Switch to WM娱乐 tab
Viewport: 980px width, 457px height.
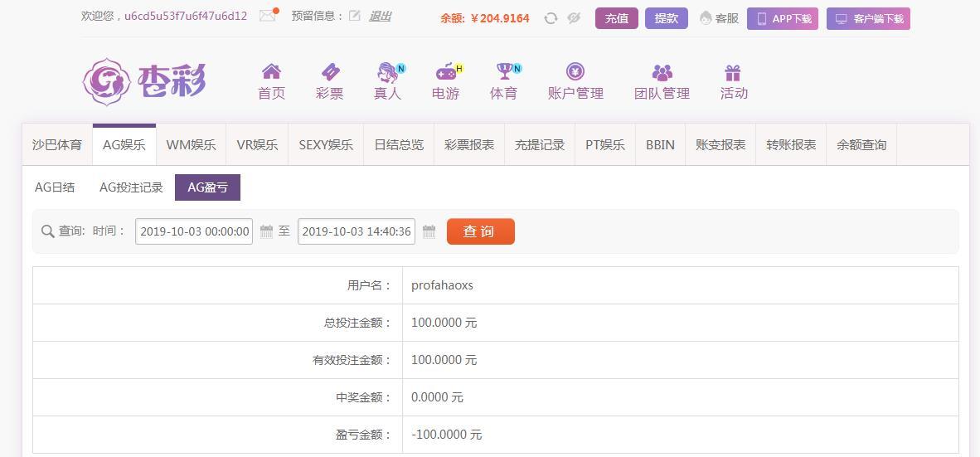click(x=192, y=145)
